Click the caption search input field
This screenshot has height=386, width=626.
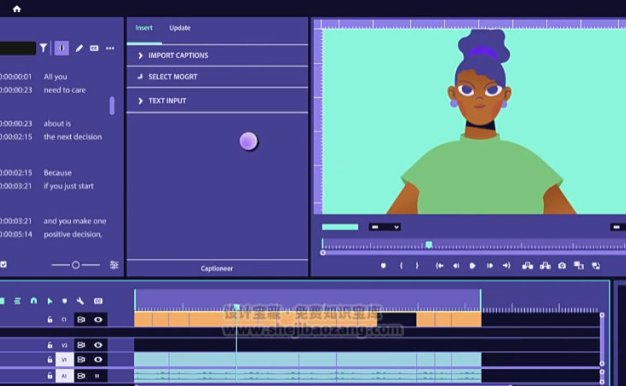pyautogui.click(x=18, y=48)
